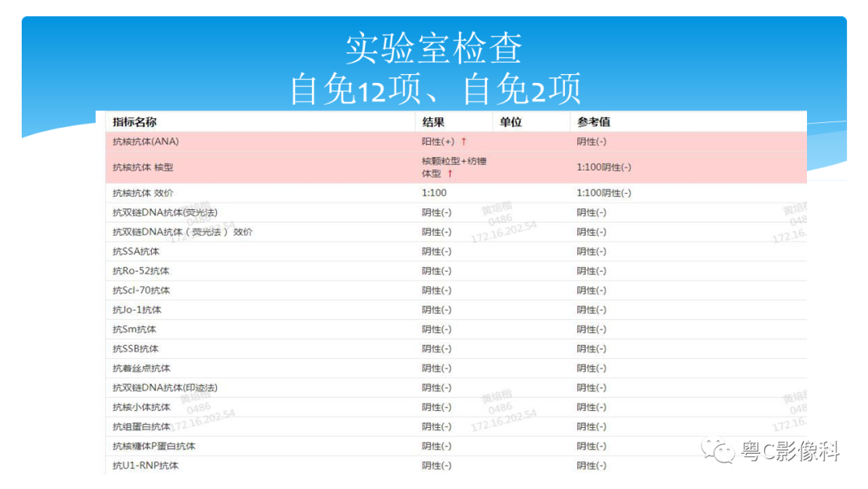Click result 阴性(-) for 抗Ro-52抗体

436,271
